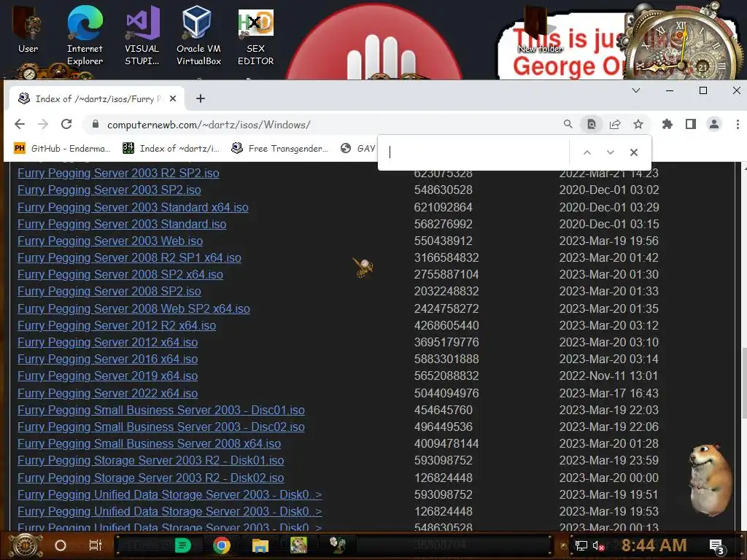Open Task View on taskbar

tap(96, 545)
